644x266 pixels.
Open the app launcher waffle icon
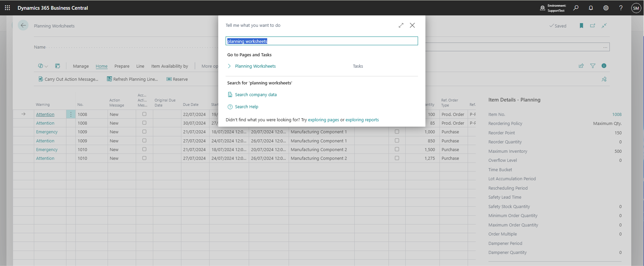[x=7, y=8]
